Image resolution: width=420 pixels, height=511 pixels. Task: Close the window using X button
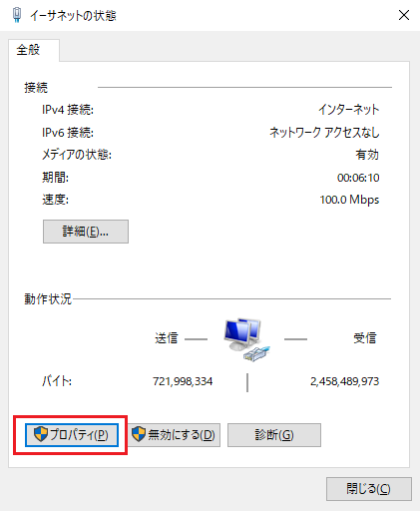click(404, 15)
